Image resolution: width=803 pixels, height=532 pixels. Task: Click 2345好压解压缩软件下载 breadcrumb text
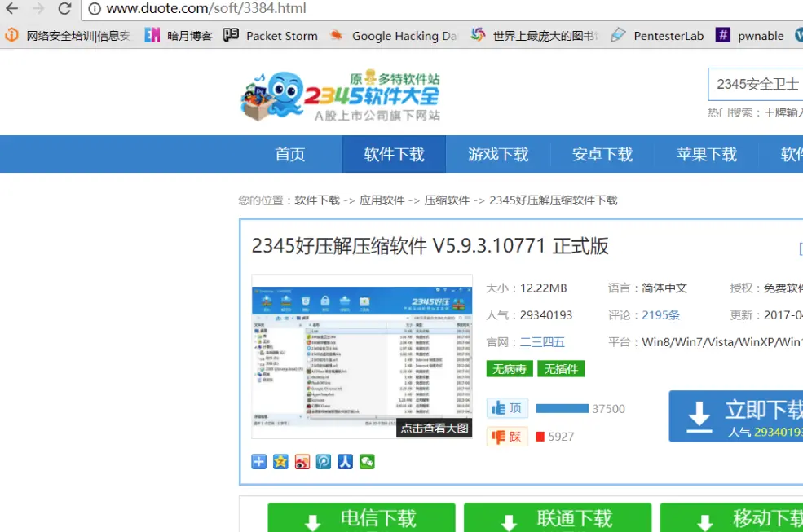pyautogui.click(x=553, y=200)
